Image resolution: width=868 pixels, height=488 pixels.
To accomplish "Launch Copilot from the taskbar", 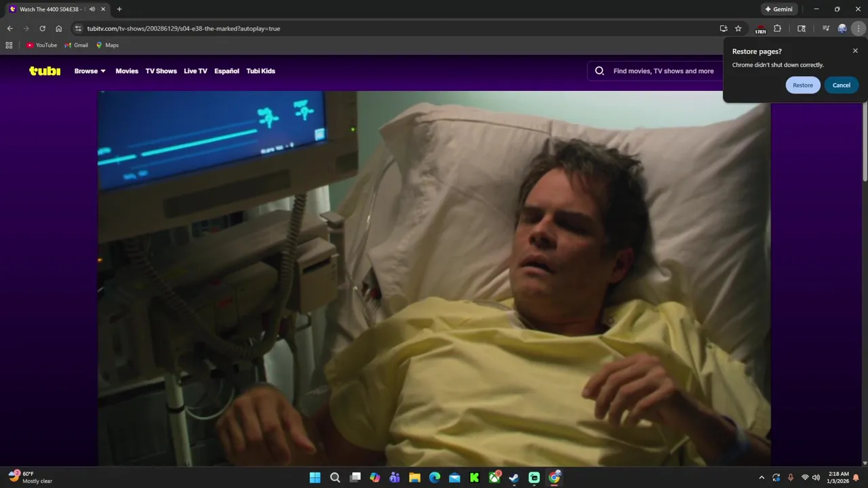I will [375, 478].
